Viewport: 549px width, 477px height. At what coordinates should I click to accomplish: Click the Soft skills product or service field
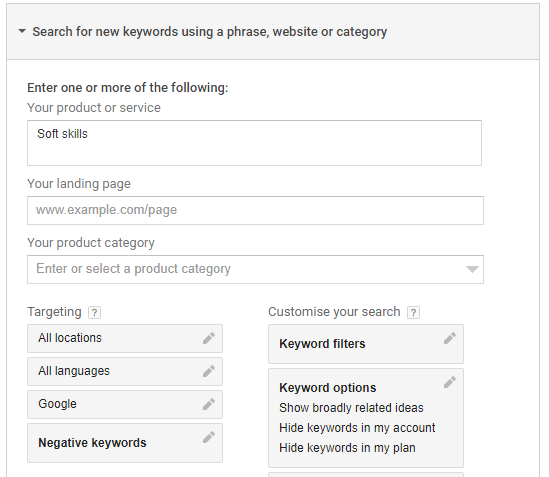(254, 143)
